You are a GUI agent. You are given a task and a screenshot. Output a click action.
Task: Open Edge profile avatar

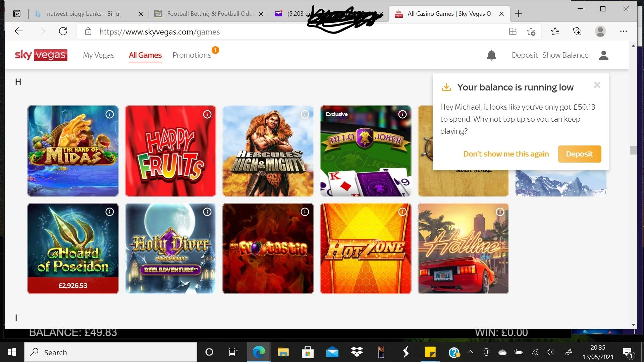click(600, 32)
